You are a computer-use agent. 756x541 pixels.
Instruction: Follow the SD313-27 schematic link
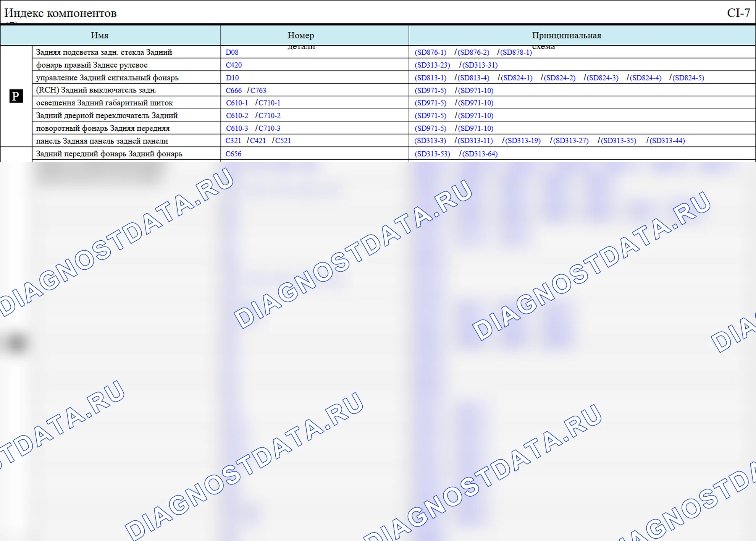(571, 141)
